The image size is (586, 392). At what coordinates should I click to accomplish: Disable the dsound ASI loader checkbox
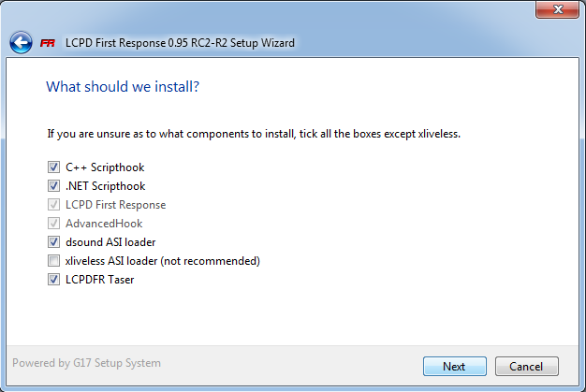click(53, 242)
